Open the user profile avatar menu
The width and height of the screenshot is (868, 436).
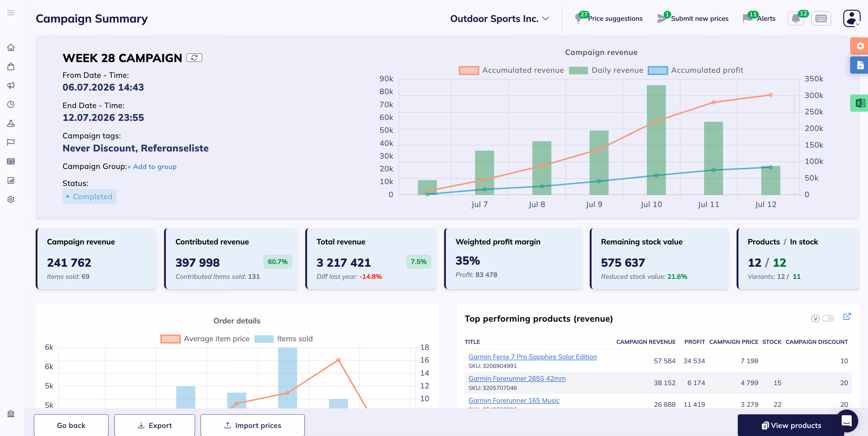851,18
